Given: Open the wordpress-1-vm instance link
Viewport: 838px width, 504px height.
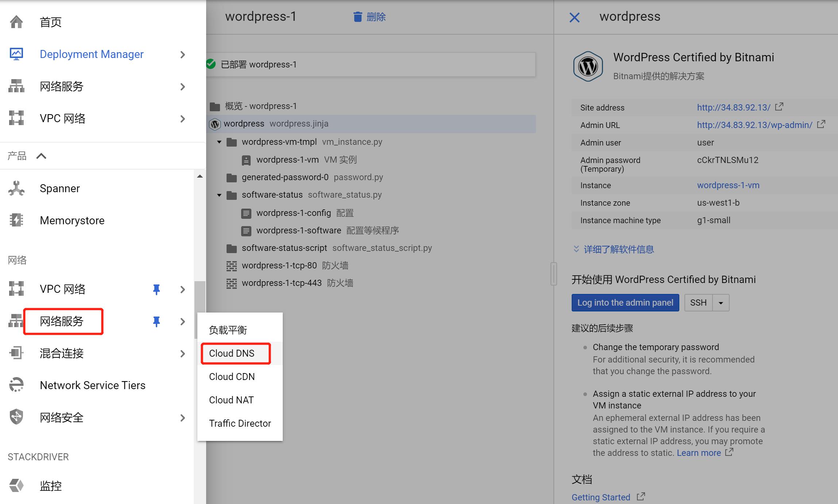Looking at the screenshot, I should click(728, 185).
